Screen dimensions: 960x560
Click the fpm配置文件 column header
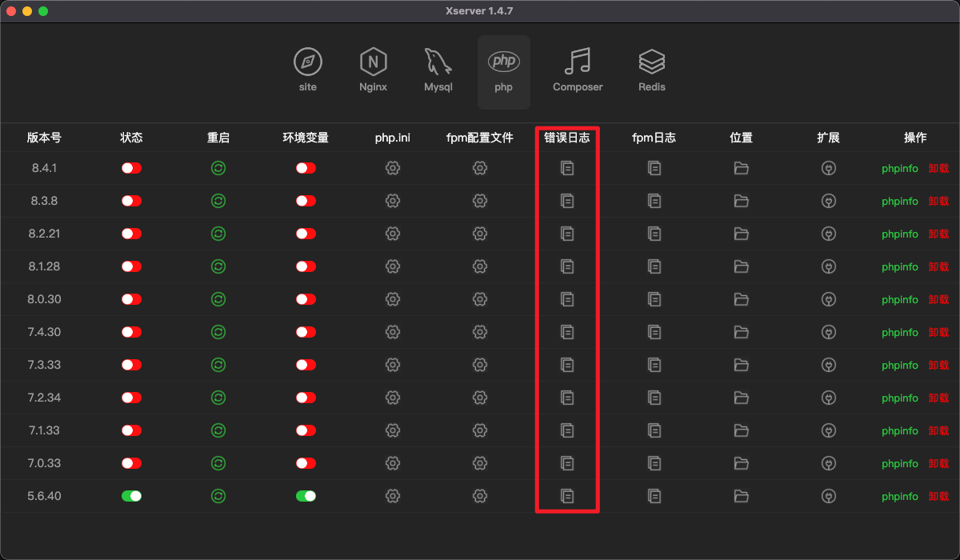pyautogui.click(x=480, y=138)
